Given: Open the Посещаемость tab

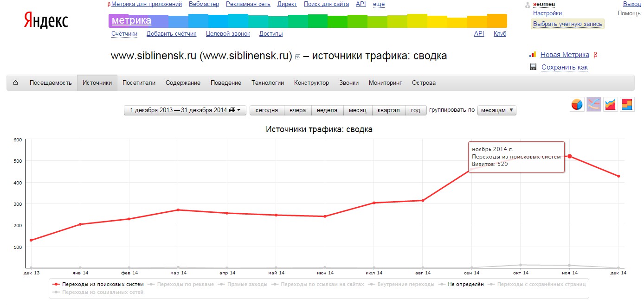Looking at the screenshot, I should coord(51,83).
